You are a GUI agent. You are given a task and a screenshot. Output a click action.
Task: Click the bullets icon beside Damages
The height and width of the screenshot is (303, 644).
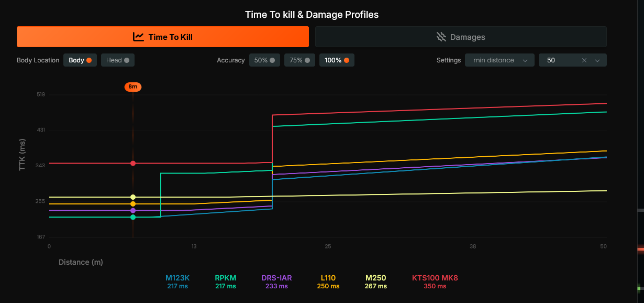pos(441,37)
